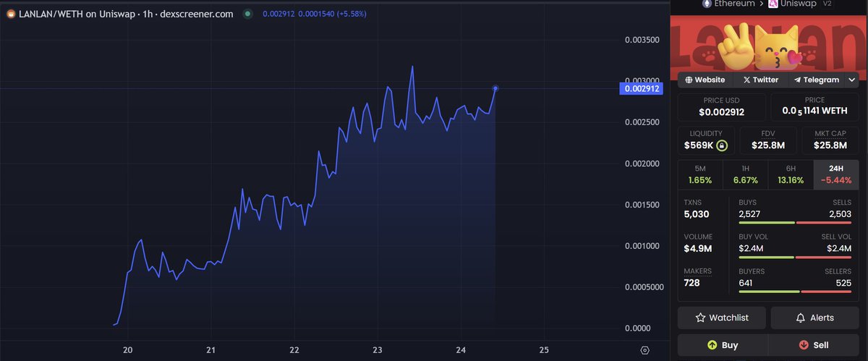The width and height of the screenshot is (868, 361).
Task: Click the SELLERS 525 figure
Action: click(x=844, y=282)
